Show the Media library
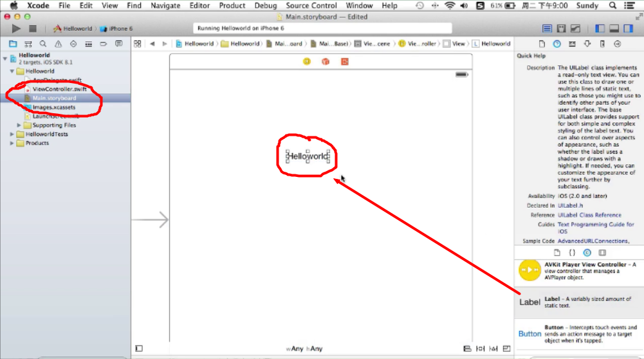Viewport: 644px width, 359px height. coord(602,253)
